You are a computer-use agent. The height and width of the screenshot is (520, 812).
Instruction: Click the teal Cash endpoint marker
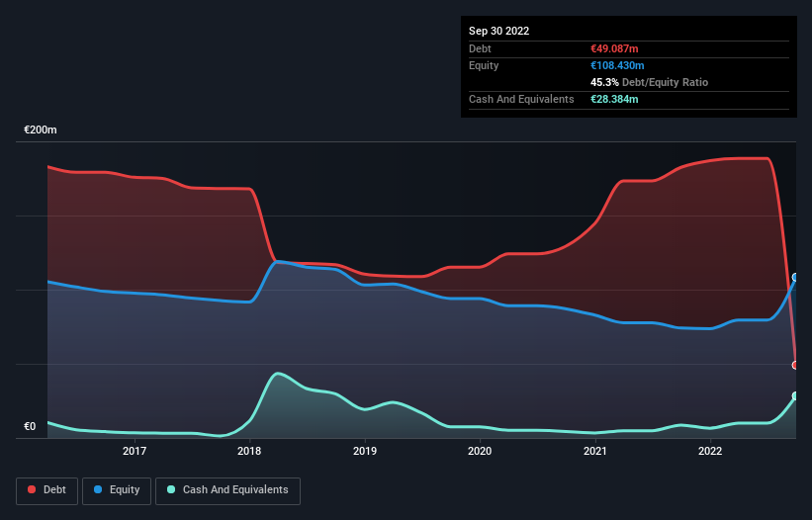795,396
